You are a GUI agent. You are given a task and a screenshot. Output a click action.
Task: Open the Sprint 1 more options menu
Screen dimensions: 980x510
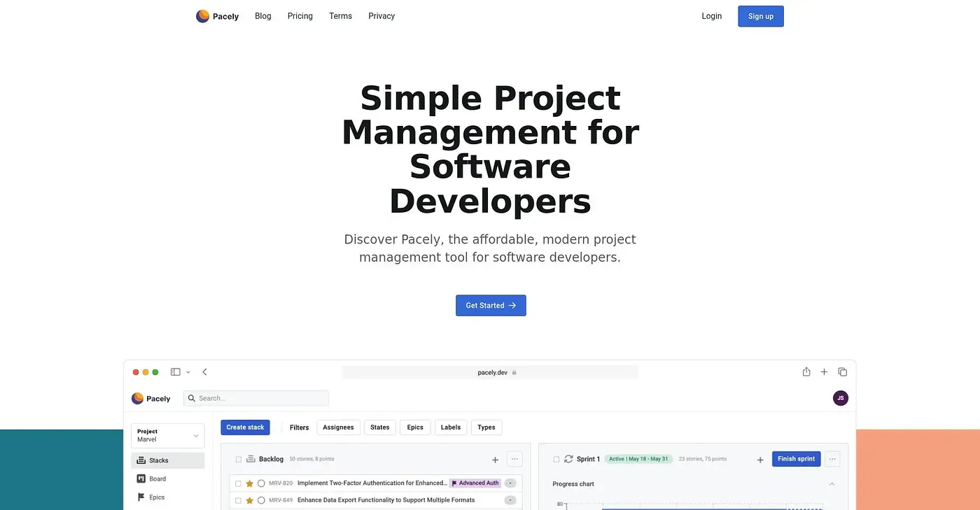[832, 459]
